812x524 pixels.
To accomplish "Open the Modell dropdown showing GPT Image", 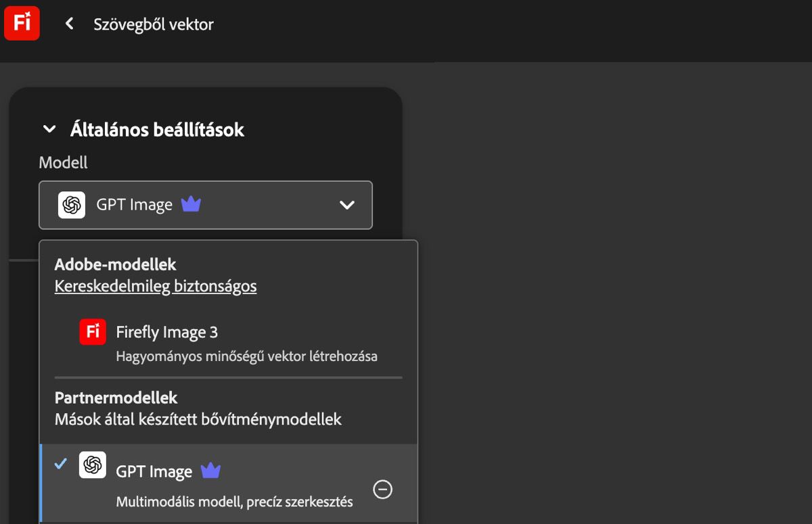I will [x=206, y=205].
